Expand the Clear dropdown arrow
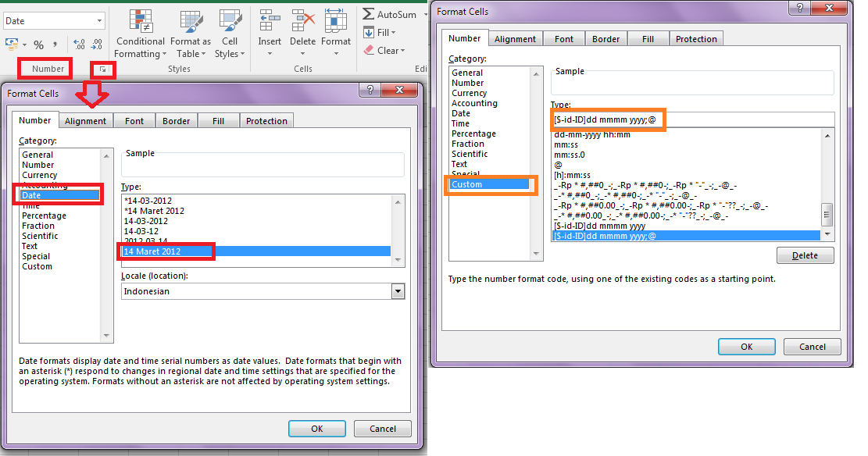Viewport: 868px width, 456px height. 402,50
